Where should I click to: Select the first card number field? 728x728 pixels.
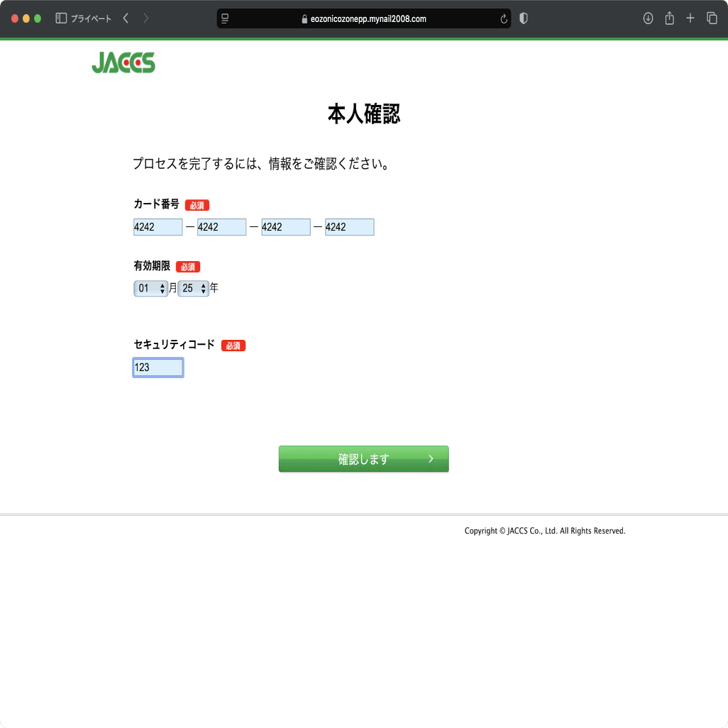click(x=158, y=226)
